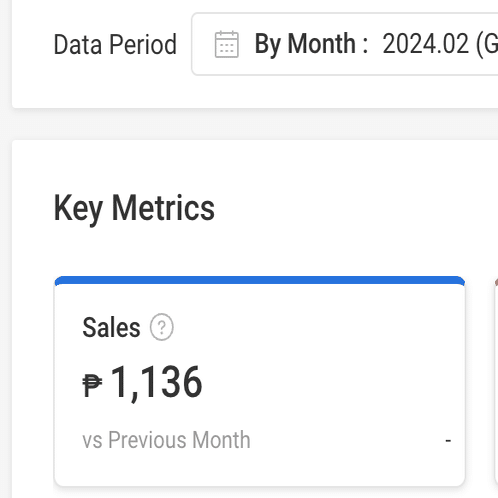Click the 1,136 sales amount
498x498 pixels.
click(x=156, y=383)
